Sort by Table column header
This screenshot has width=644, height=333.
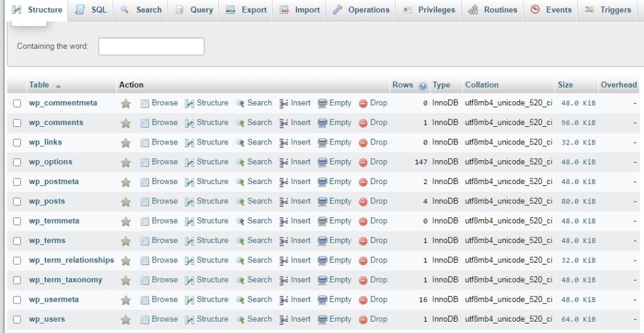[39, 85]
